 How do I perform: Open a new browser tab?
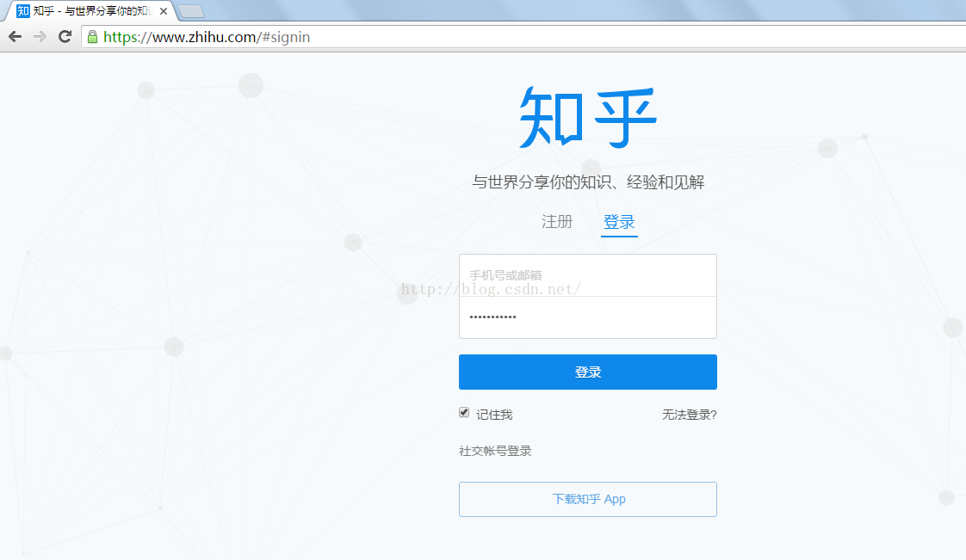pos(191,10)
